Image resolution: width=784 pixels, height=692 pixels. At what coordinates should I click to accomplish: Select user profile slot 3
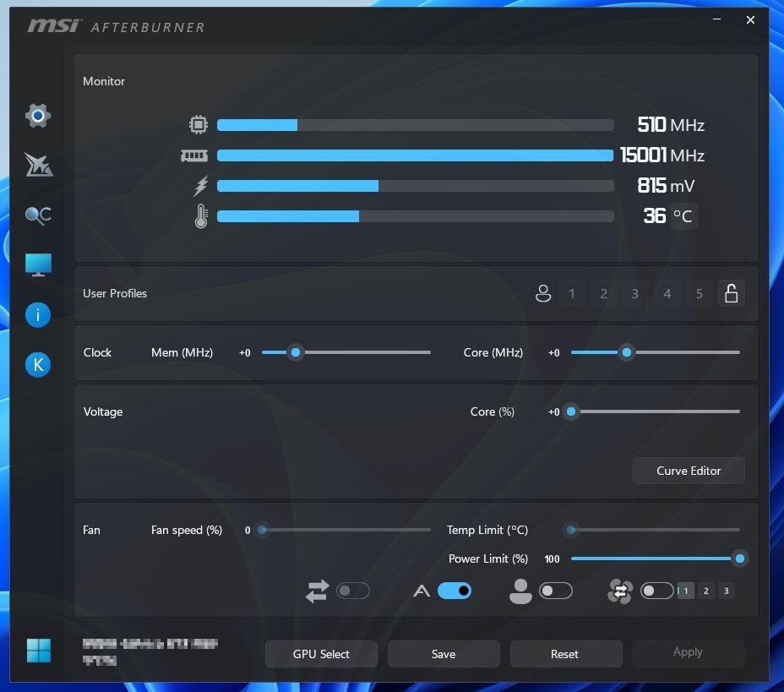[x=635, y=293]
